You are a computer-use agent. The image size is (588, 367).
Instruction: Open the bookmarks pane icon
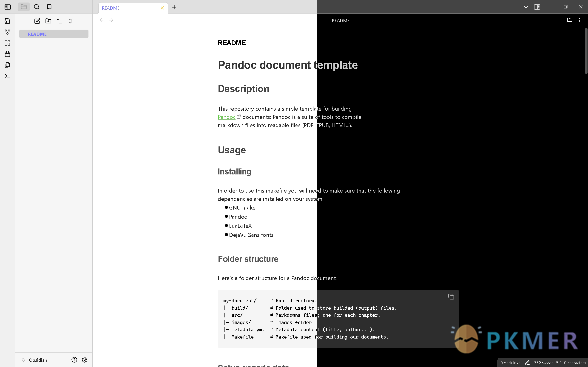click(49, 7)
